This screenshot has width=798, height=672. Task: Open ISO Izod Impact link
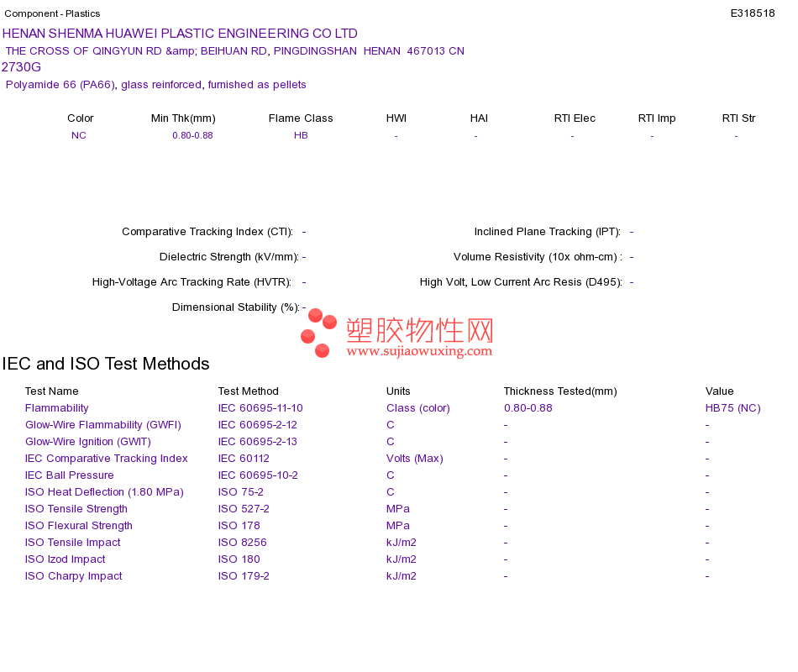66,559
